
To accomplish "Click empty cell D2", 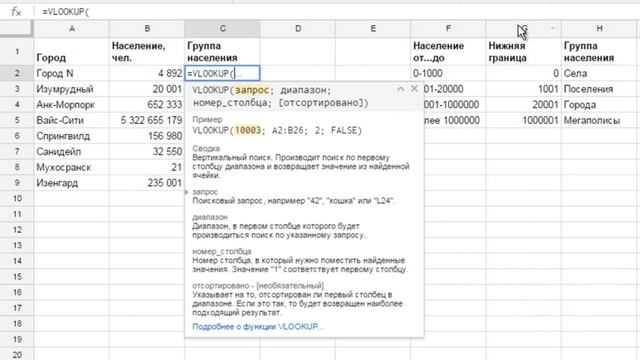I will (x=298, y=73).
